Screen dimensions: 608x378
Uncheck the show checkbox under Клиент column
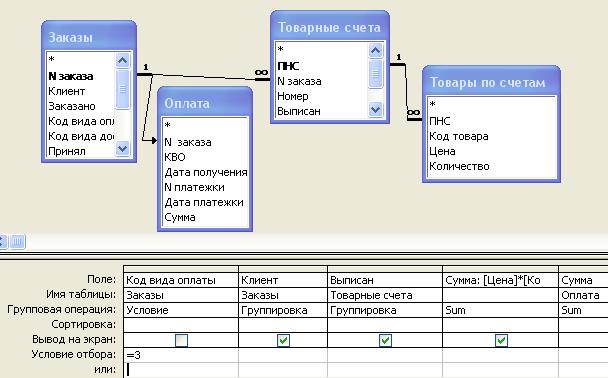(283, 340)
